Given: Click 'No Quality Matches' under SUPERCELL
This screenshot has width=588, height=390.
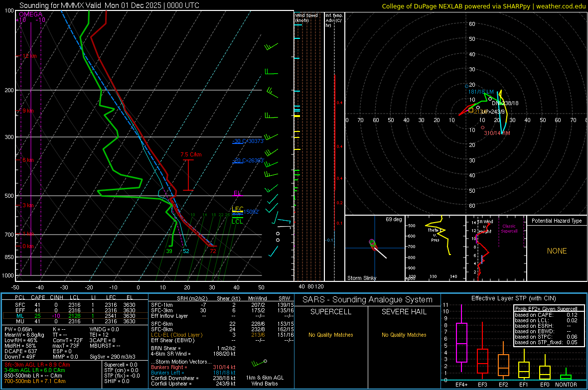Looking at the screenshot, I should [x=331, y=335].
